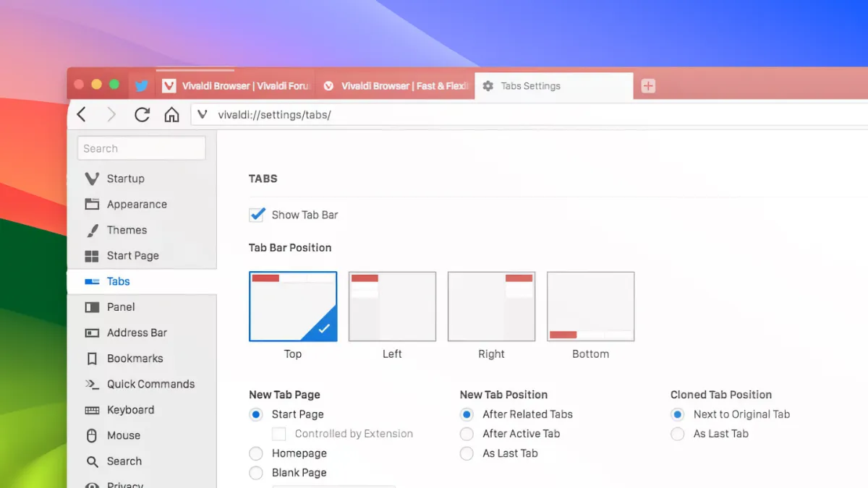Open Quick Commands settings in the sidebar

[x=150, y=384]
